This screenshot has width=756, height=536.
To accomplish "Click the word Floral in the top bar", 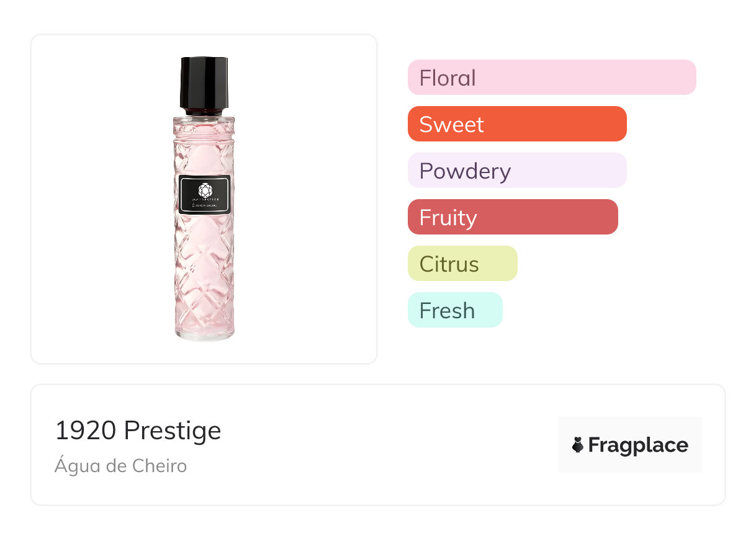I will pyautogui.click(x=448, y=78).
